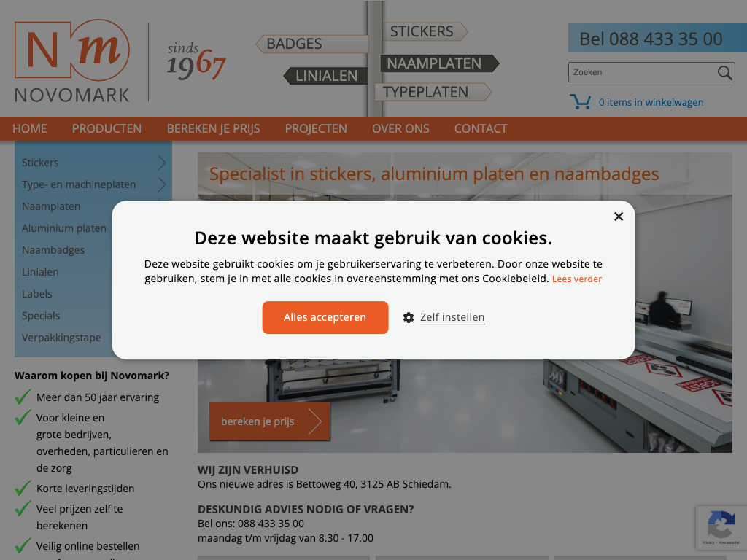The width and height of the screenshot is (747, 560).
Task: Go to Bereken je prijs menu
Action: pyautogui.click(x=213, y=128)
